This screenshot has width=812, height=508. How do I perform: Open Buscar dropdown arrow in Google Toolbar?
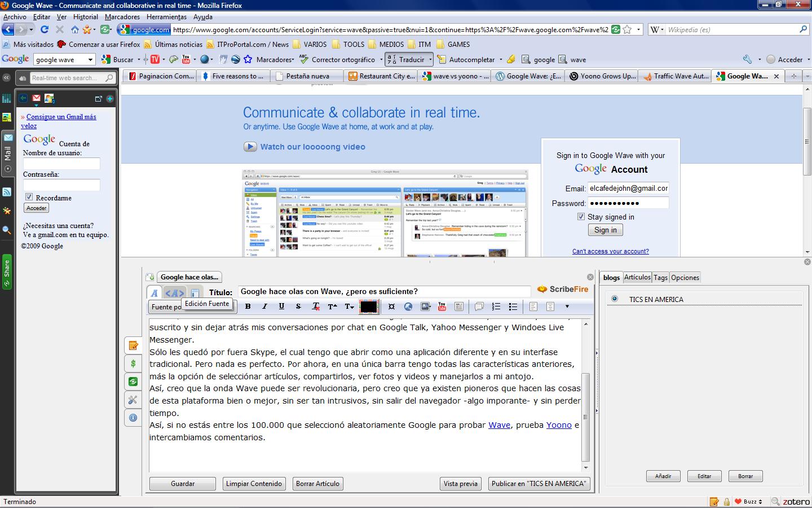139,59
